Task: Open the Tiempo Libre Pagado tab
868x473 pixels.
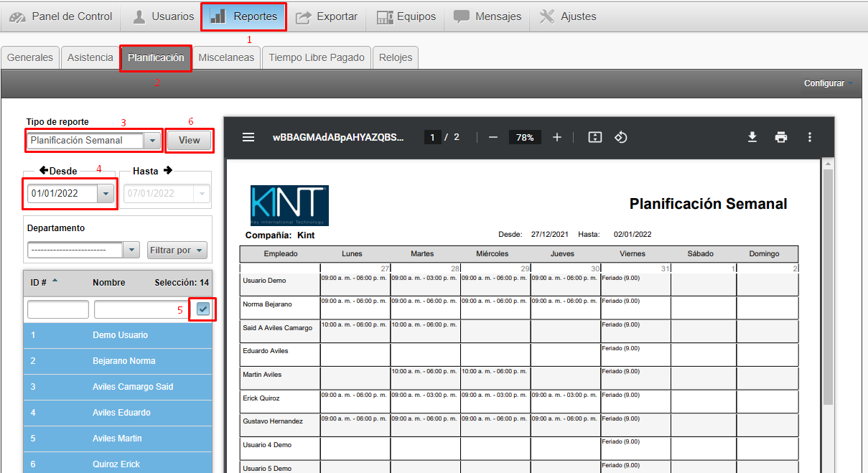Action: pos(317,57)
